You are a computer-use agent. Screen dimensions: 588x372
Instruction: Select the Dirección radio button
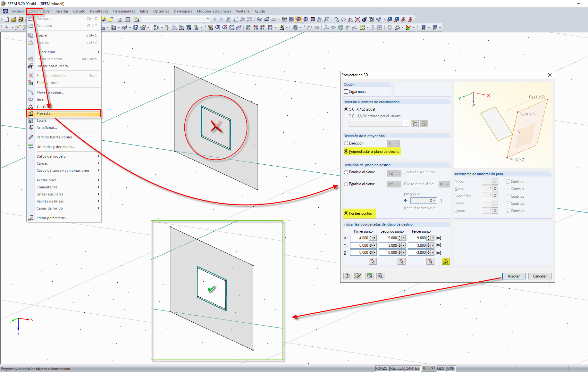[x=346, y=143]
